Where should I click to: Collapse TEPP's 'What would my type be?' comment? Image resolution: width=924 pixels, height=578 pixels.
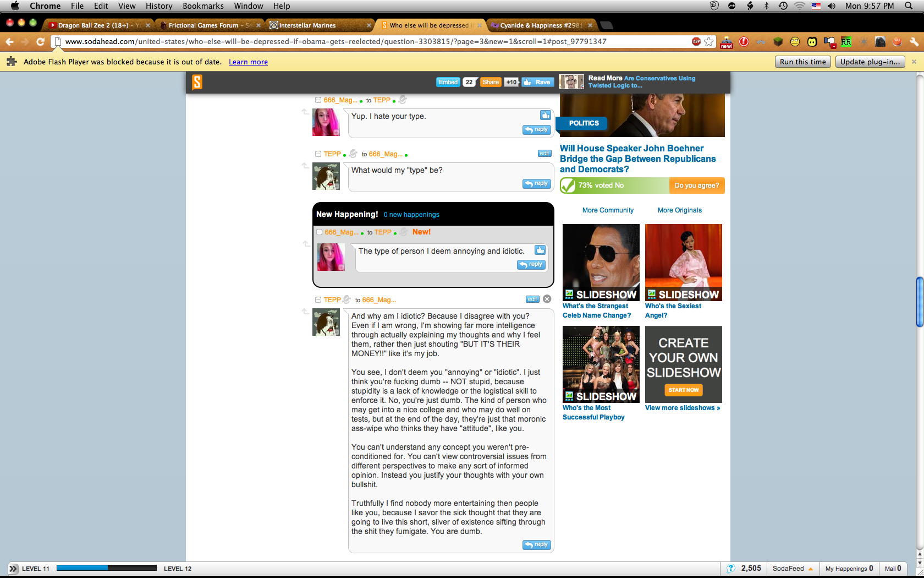click(318, 154)
